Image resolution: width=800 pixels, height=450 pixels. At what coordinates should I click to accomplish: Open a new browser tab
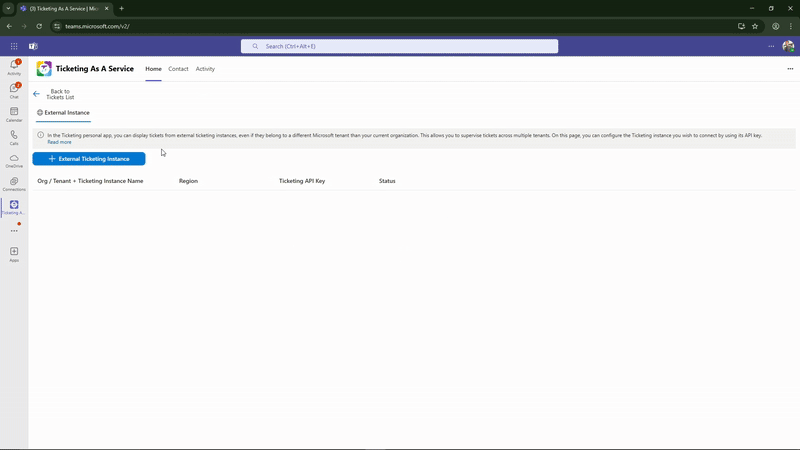(x=121, y=9)
